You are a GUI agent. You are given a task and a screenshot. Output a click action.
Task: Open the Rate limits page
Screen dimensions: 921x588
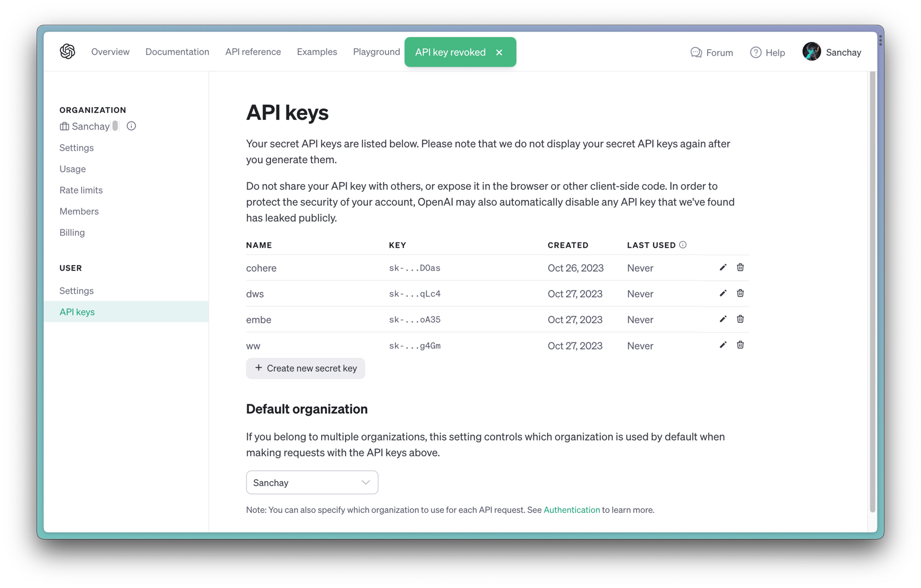click(x=81, y=190)
